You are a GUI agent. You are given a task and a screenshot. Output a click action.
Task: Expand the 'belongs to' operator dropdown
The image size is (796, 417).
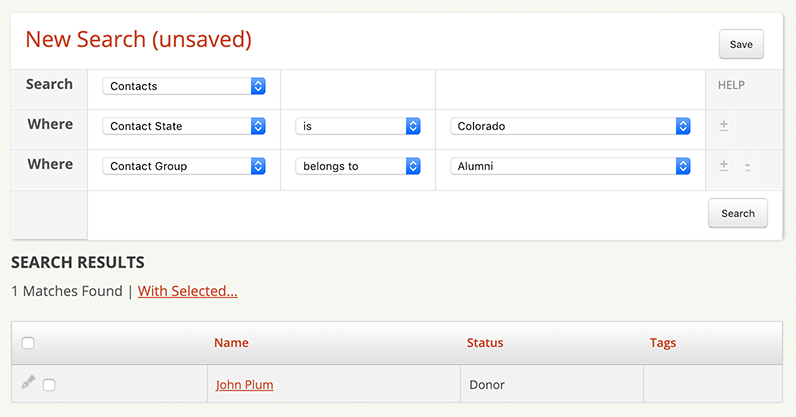[x=357, y=166]
